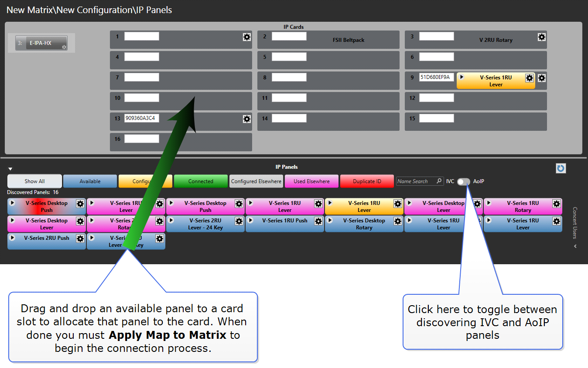Screen dimensions: 588x368
Task: Click the refresh discovered panels icon
Action: pos(561,168)
